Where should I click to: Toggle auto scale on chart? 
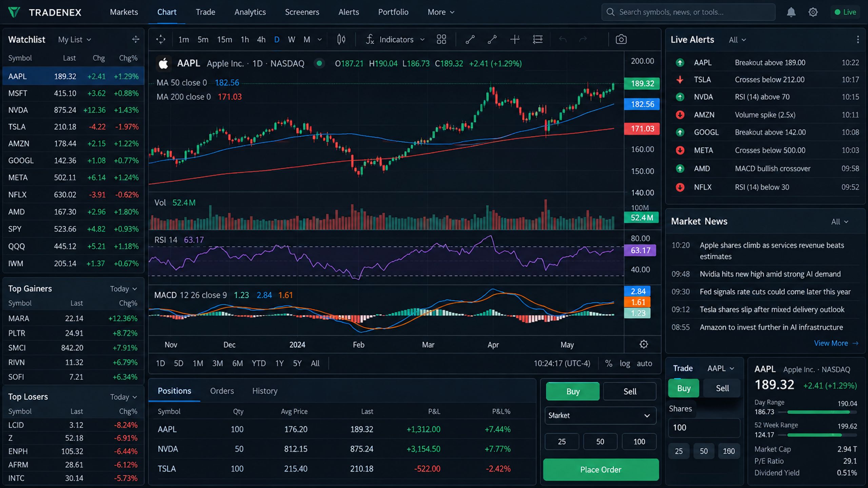(x=644, y=363)
